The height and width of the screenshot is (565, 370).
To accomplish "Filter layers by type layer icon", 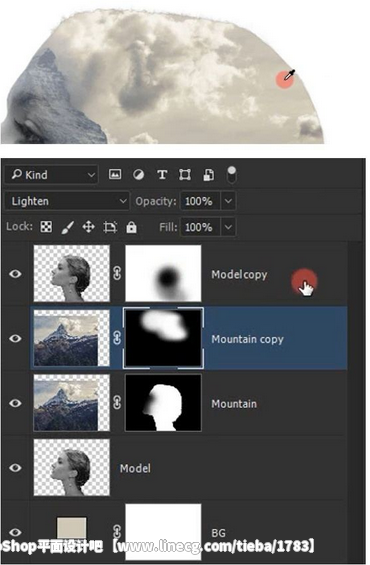I will click(162, 175).
